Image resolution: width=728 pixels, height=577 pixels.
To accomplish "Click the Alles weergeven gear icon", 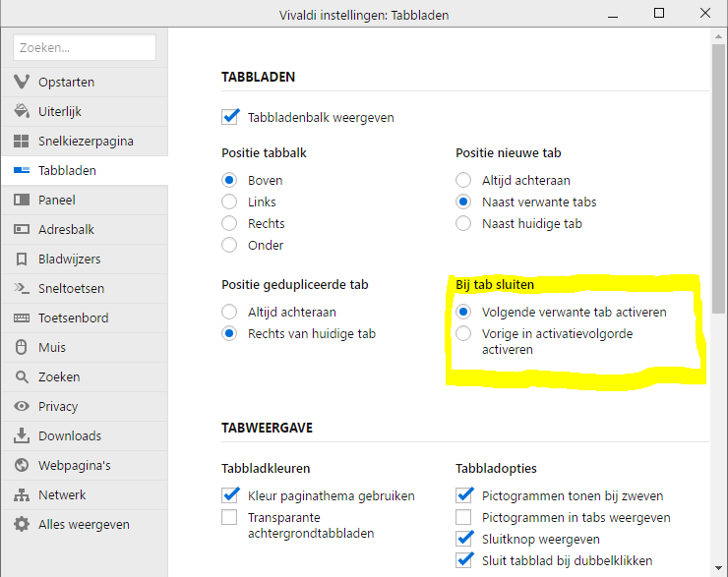I will 22,524.
